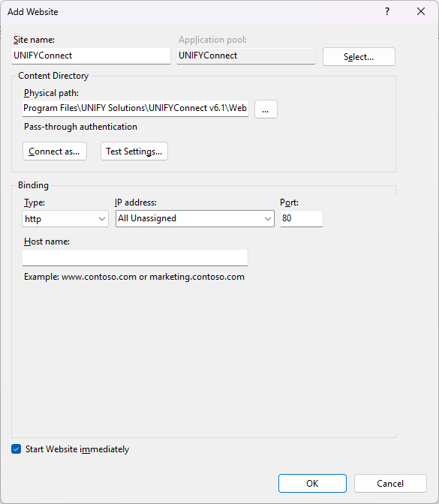Click the Select... application pool button
This screenshot has width=439, height=504.
tap(359, 57)
